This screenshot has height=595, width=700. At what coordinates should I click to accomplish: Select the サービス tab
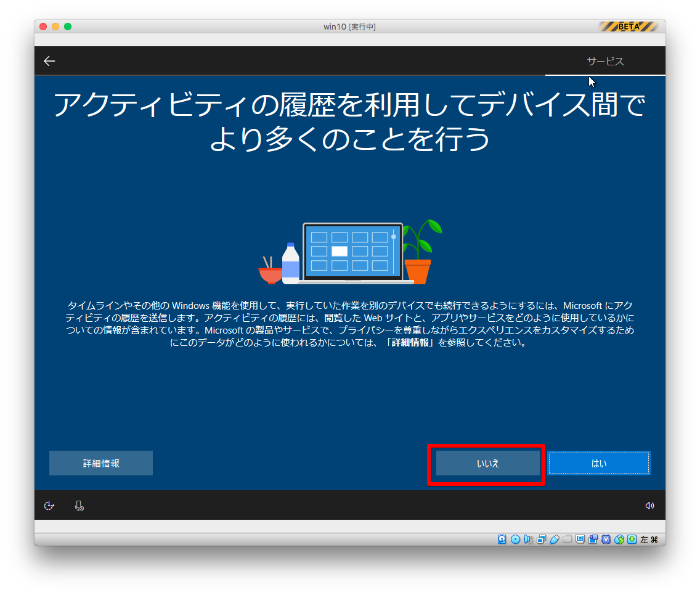(x=605, y=61)
